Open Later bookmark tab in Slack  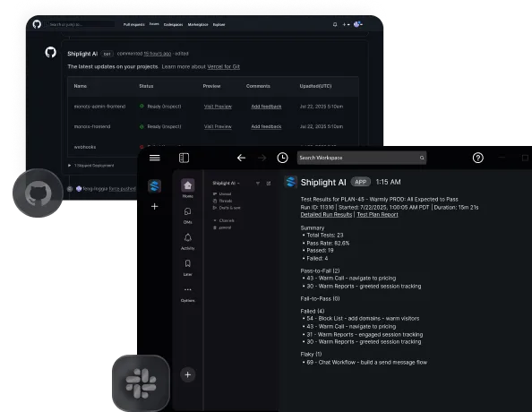pos(187,268)
